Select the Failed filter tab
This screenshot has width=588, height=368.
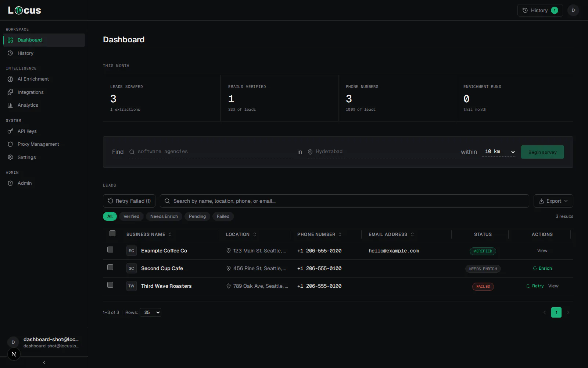click(x=223, y=216)
